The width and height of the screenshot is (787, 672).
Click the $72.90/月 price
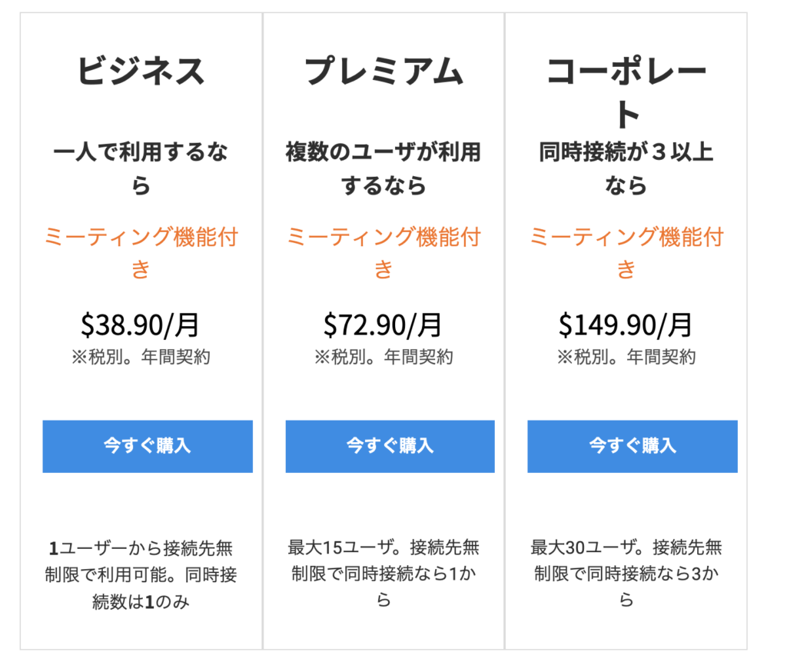[383, 325]
